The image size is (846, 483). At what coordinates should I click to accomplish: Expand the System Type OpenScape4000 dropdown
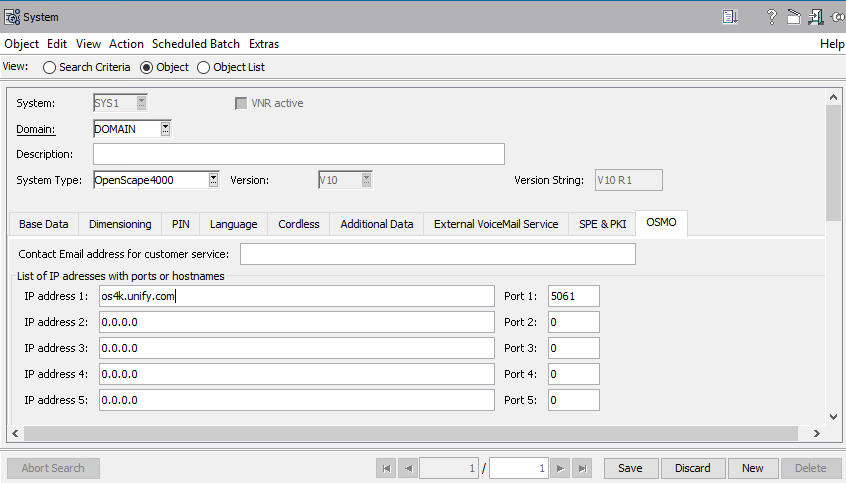tap(214, 180)
